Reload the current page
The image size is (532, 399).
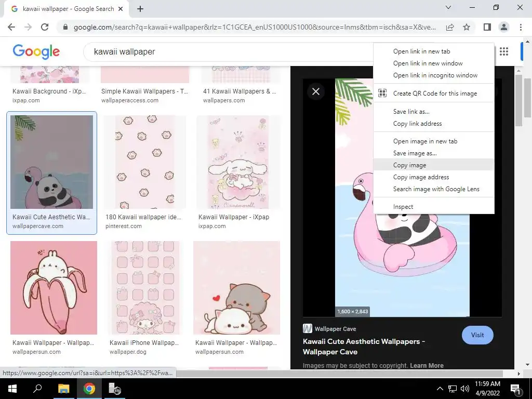(45, 27)
